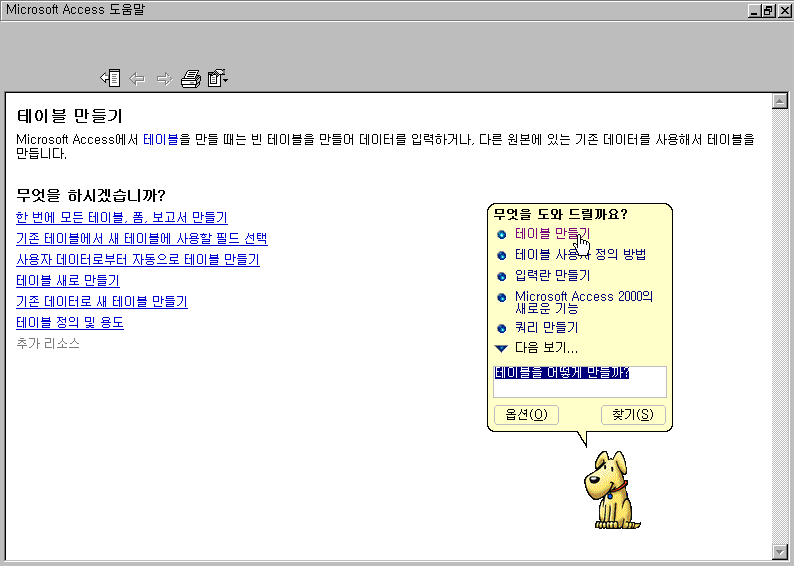Go back using the left arrow icon
This screenshot has width=794, height=566.
pyautogui.click(x=137, y=78)
